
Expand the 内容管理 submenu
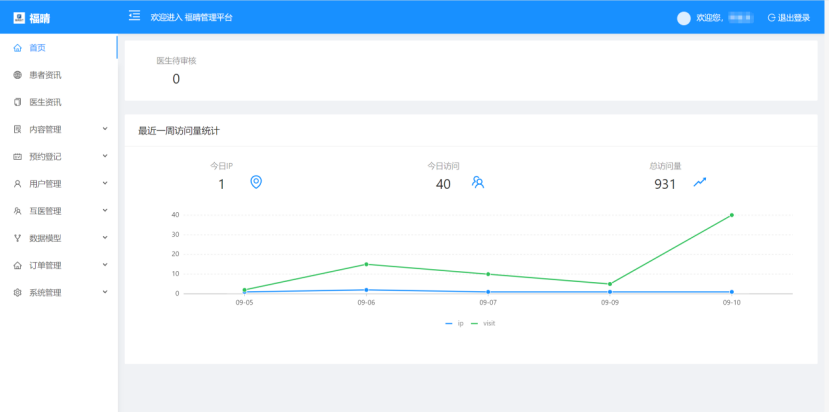pos(58,129)
